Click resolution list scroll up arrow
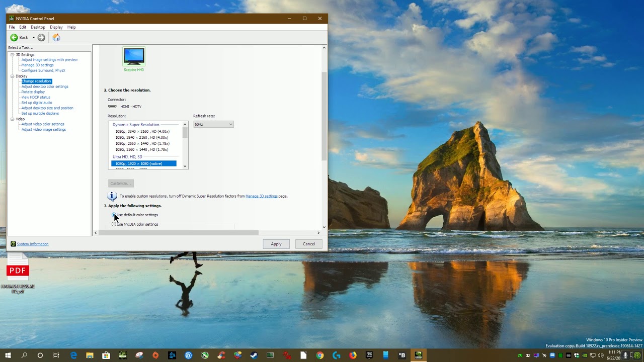Image resolution: width=644 pixels, height=362 pixels. [x=185, y=124]
